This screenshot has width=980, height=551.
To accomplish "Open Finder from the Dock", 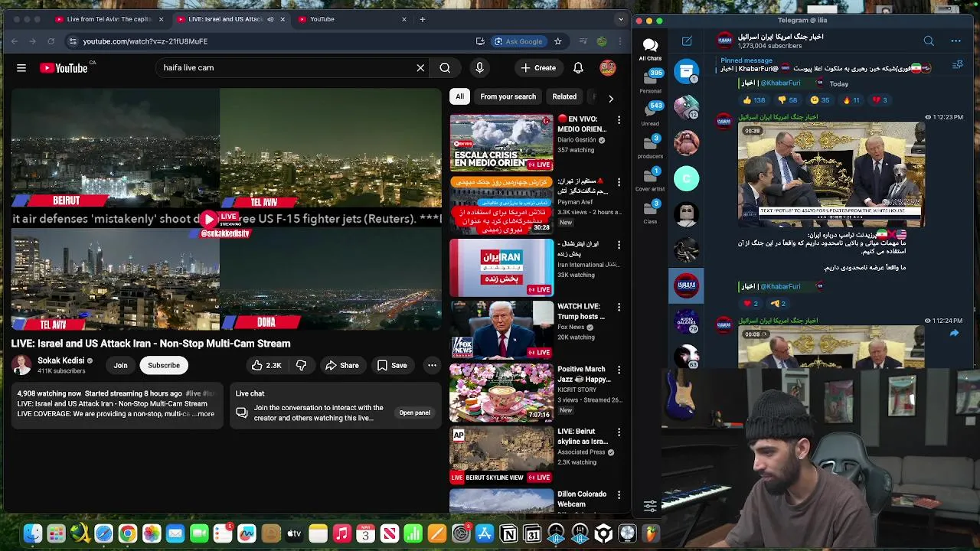I will (x=33, y=533).
